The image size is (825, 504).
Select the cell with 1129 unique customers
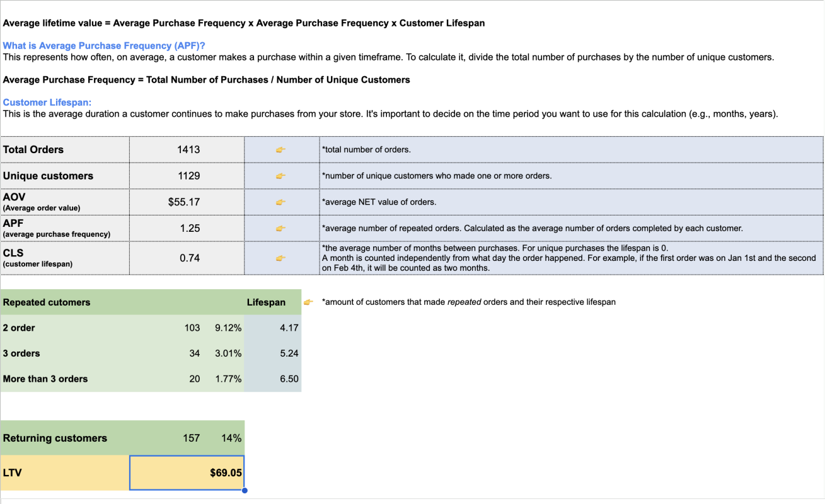click(x=187, y=176)
